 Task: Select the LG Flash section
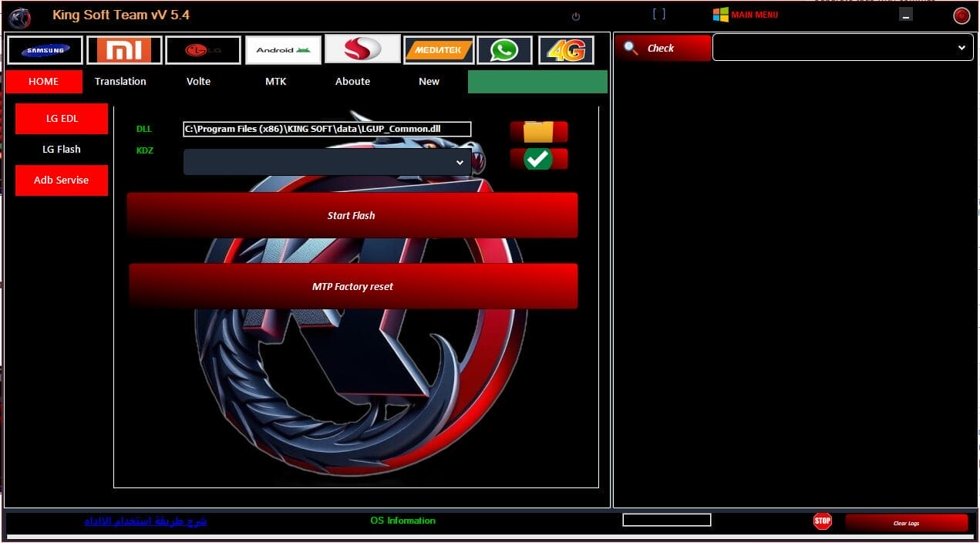[62, 150]
